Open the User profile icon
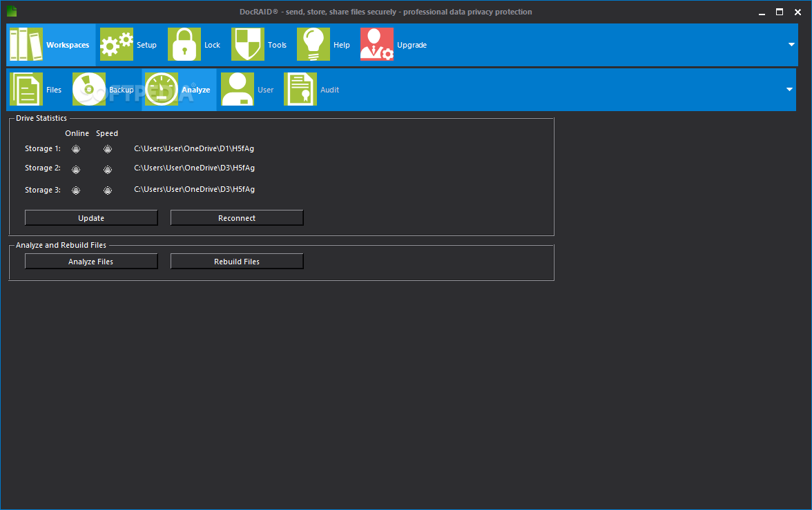The width and height of the screenshot is (812, 510). coord(238,89)
